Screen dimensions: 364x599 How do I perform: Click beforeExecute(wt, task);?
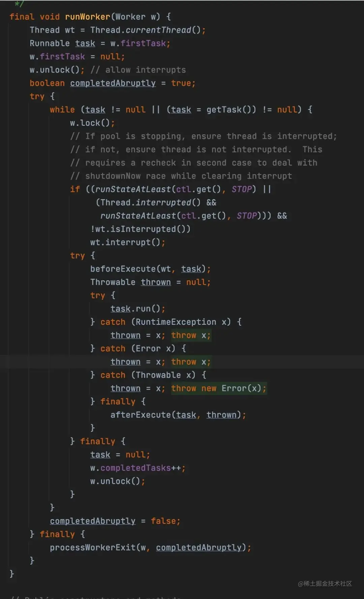click(150, 269)
